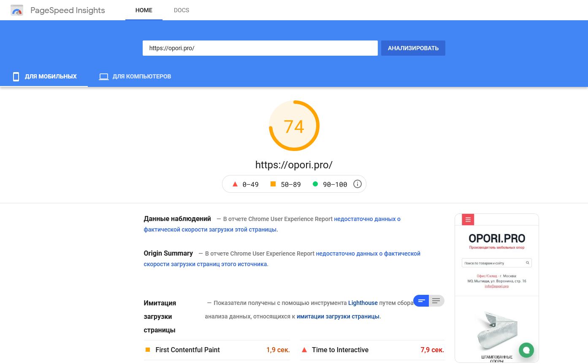Open the insufficient page speed data link under Данные наблюдений
The width and height of the screenshot is (588, 364).
272,224
